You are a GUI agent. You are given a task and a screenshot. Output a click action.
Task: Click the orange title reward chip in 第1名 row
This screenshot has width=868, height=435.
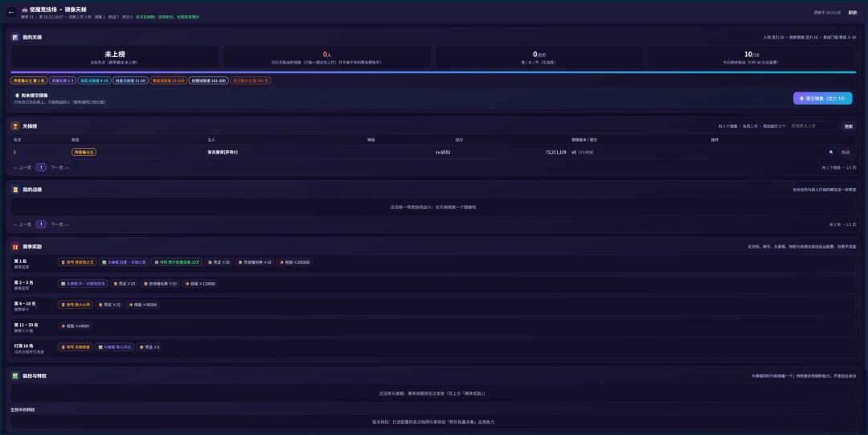pyautogui.click(x=77, y=262)
